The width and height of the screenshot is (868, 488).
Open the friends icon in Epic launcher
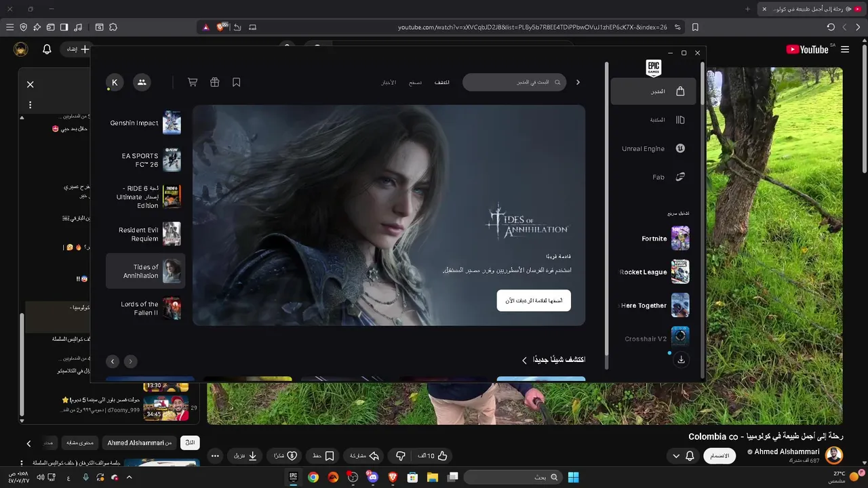click(142, 82)
